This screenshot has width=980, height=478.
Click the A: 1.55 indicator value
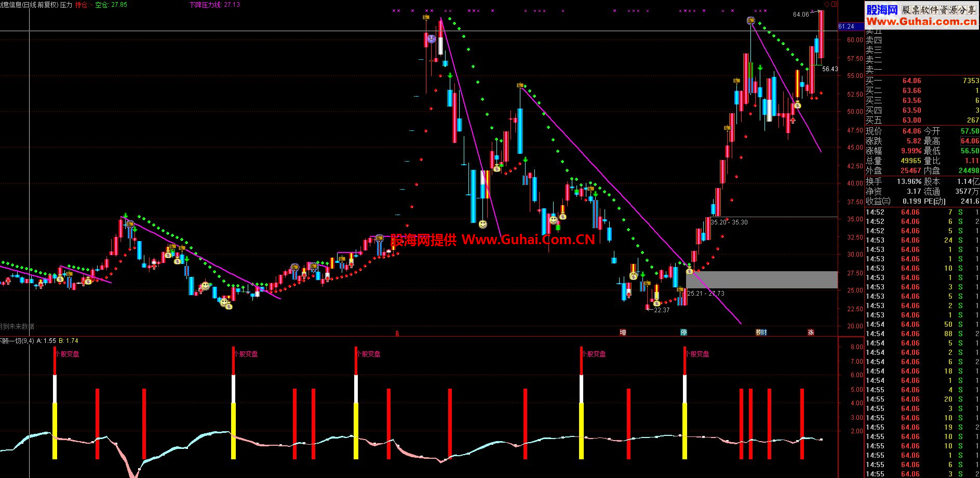click(46, 341)
